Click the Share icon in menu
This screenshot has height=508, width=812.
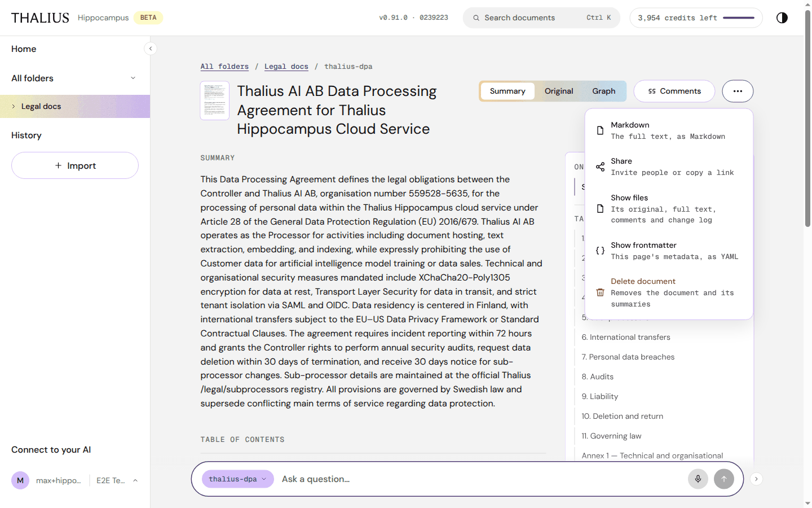coord(600,167)
